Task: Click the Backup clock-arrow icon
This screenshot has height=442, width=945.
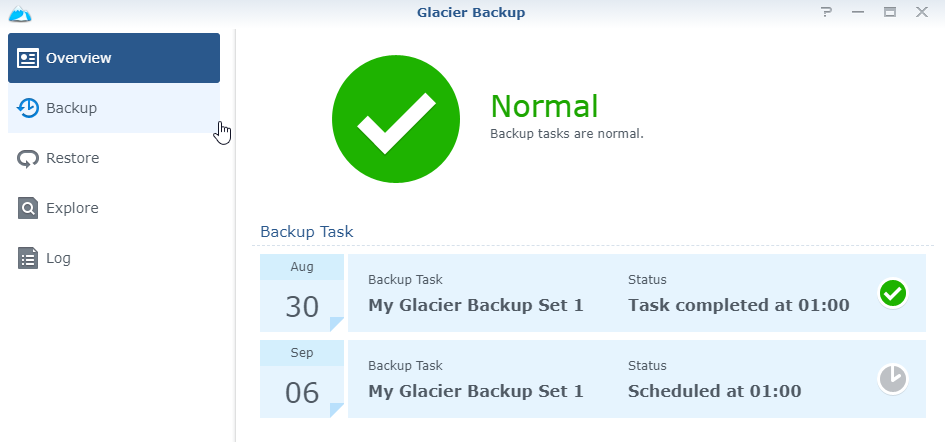Action: pos(28,108)
